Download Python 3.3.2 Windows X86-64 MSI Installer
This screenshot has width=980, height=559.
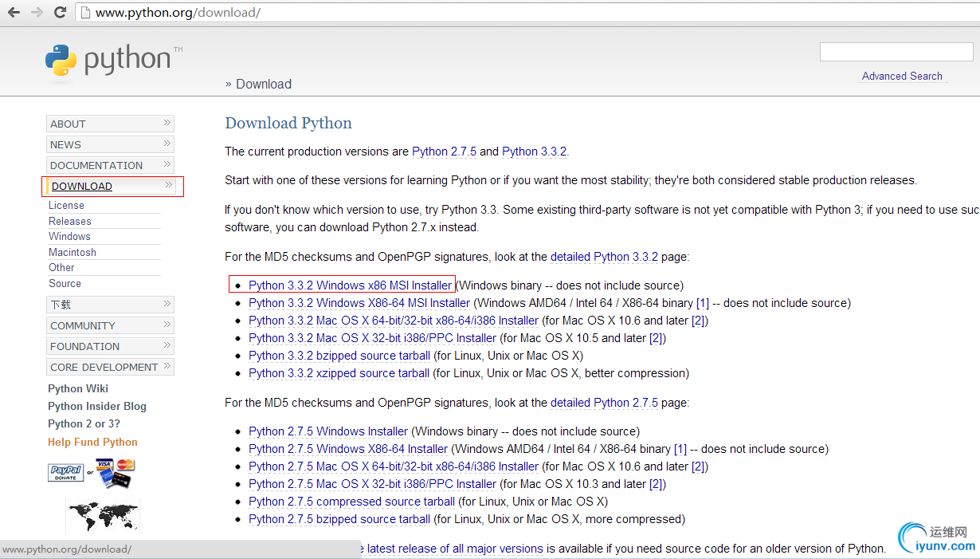(359, 303)
